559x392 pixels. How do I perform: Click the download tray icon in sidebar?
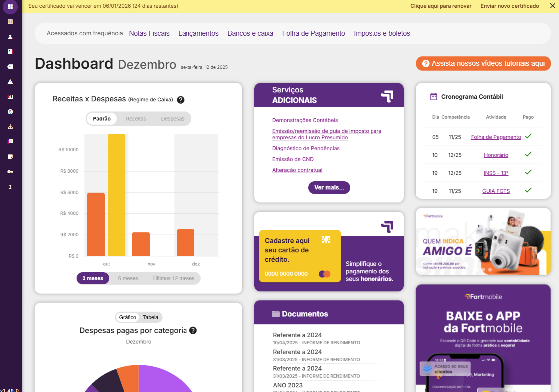[10, 127]
